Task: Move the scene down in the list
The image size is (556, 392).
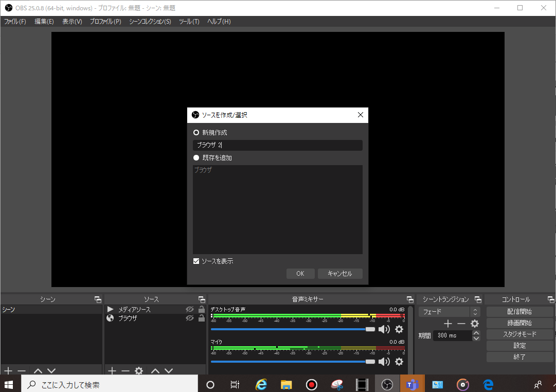Action: (51, 371)
